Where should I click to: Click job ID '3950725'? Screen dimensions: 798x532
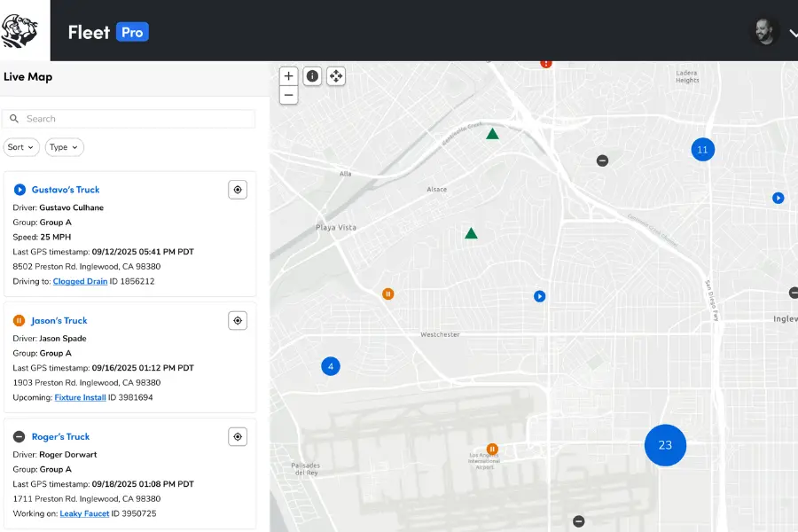139,513
